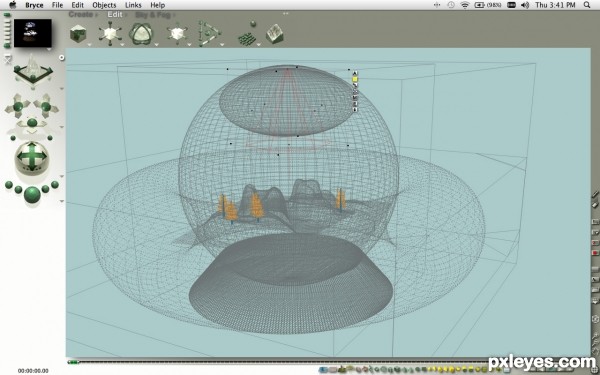The image size is (600, 375).
Task: Open dropdown triangle under the Randomize tool
Action: pyautogui.click(x=258, y=45)
